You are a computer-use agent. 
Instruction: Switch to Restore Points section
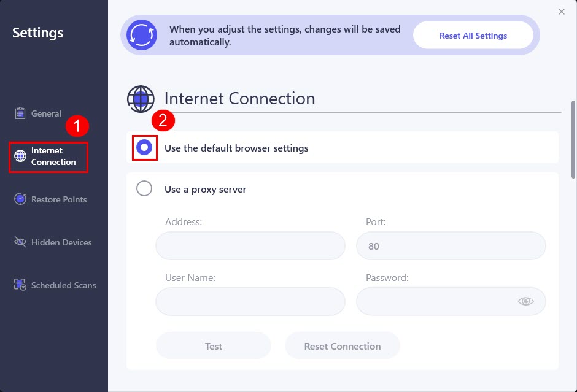(x=59, y=199)
